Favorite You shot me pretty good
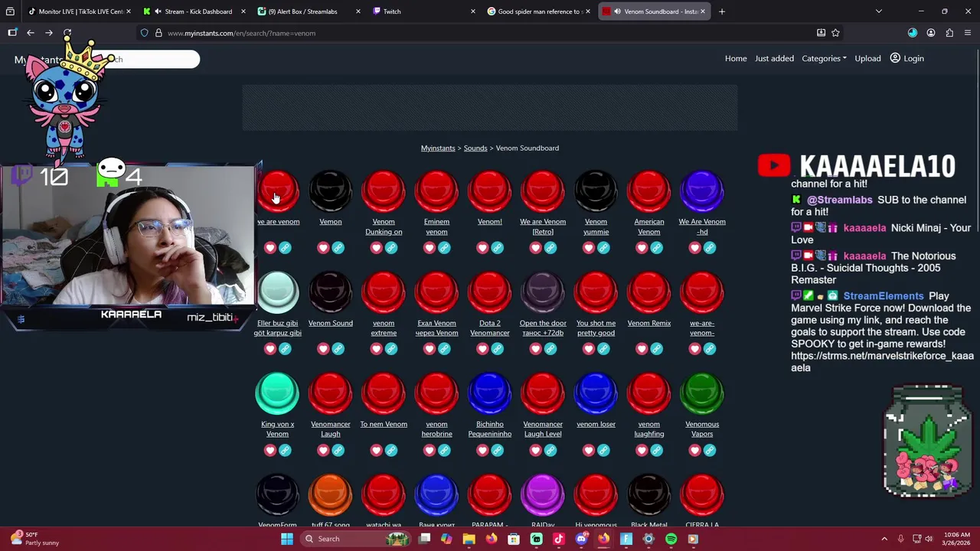Viewport: 980px width, 551px height. pos(589,349)
